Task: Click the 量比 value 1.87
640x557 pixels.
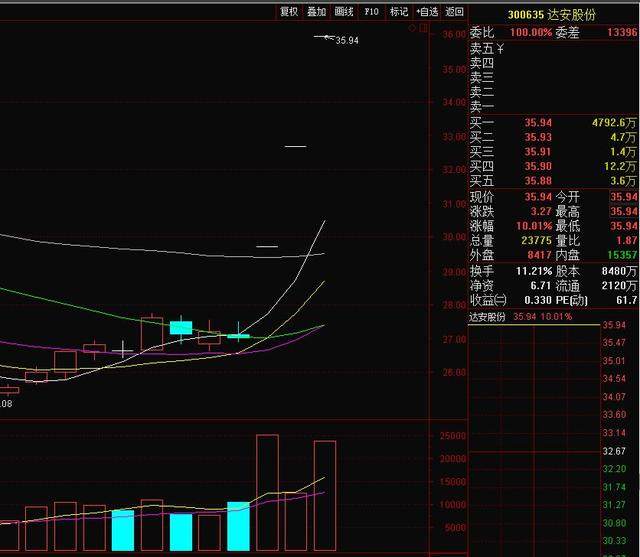Action: [x=627, y=240]
